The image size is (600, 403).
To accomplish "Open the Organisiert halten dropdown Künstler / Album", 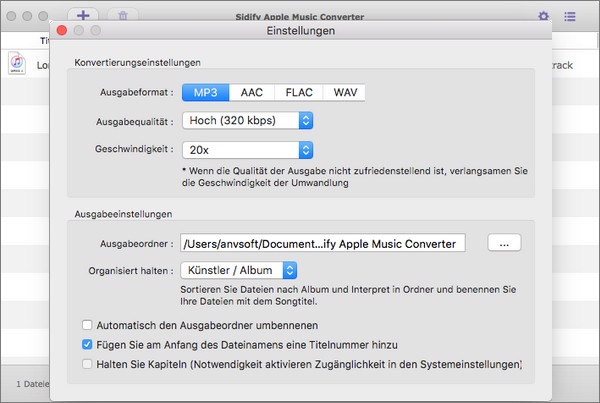I will point(238,270).
